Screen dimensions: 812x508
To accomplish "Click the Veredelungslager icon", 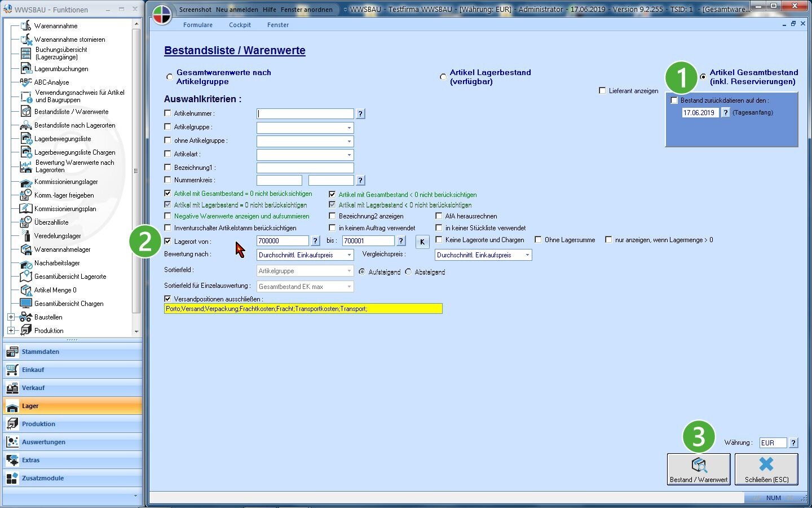I will (x=26, y=236).
